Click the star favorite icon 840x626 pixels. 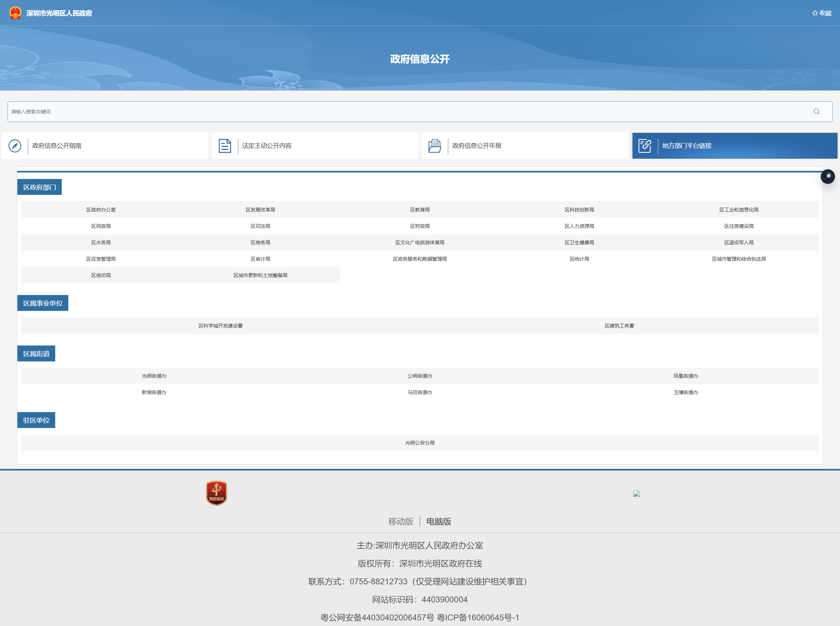(x=815, y=13)
